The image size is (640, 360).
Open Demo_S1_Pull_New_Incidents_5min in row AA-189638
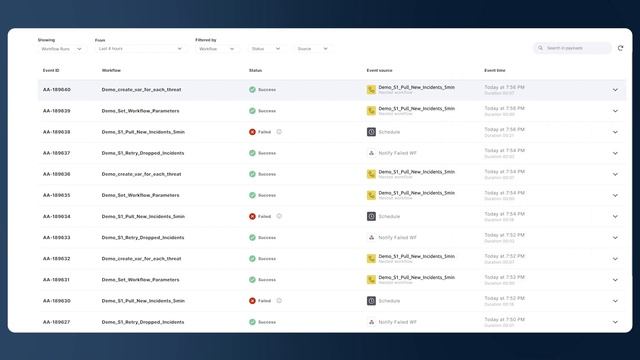(x=143, y=132)
